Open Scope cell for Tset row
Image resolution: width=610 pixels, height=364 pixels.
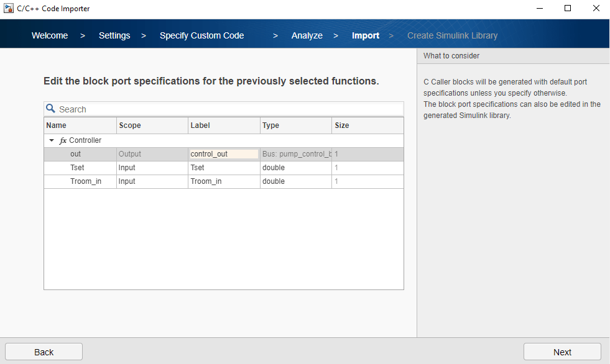tap(152, 168)
